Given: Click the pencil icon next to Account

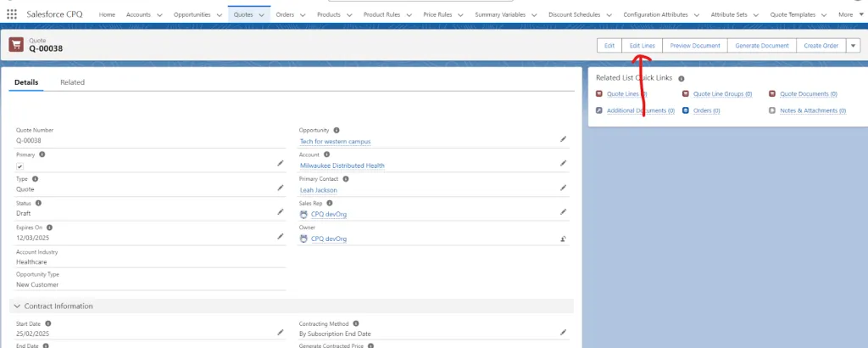Looking at the screenshot, I should (x=563, y=164).
